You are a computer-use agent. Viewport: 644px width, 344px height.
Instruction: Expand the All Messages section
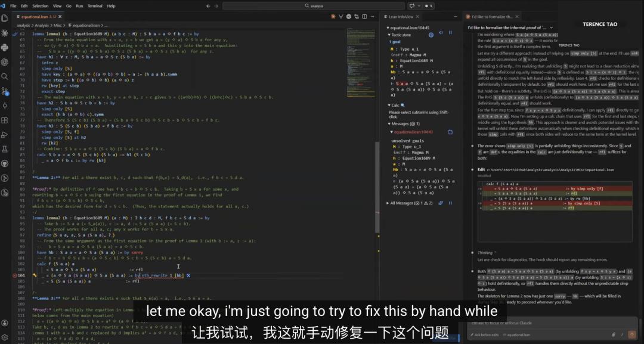click(388, 203)
